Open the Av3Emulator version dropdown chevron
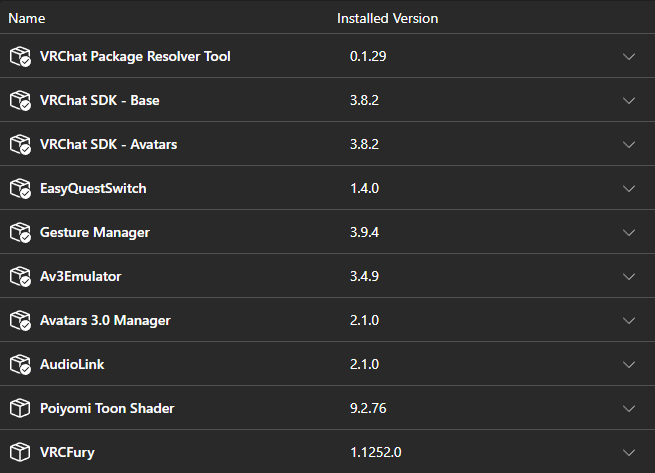Viewport: 655px width, 473px height. [629, 276]
